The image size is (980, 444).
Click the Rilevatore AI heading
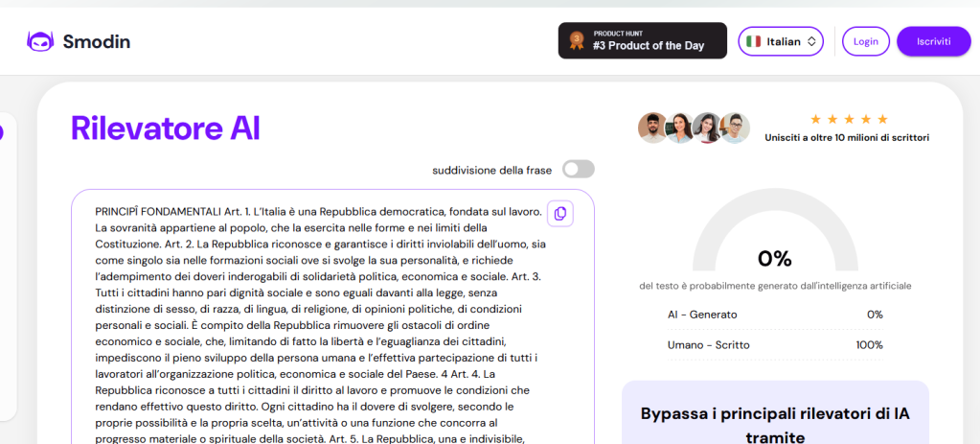point(165,129)
